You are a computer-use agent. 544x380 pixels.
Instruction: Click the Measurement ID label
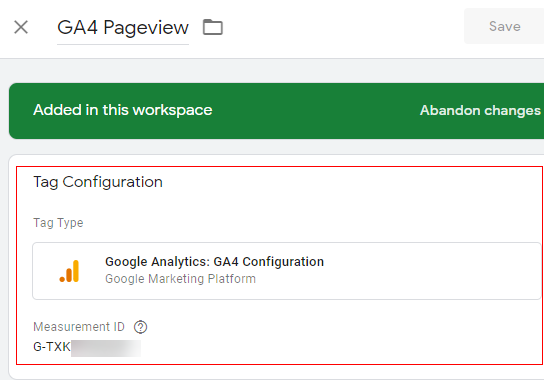[x=79, y=327]
